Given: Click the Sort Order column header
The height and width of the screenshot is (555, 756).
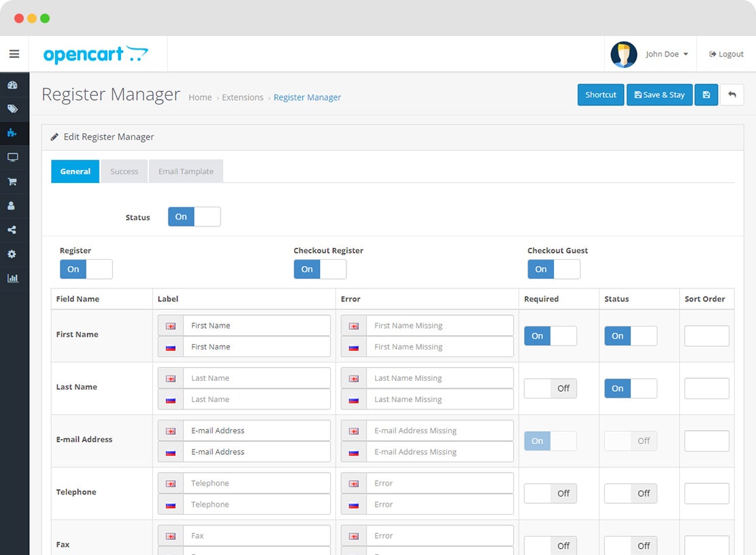Looking at the screenshot, I should tap(705, 299).
